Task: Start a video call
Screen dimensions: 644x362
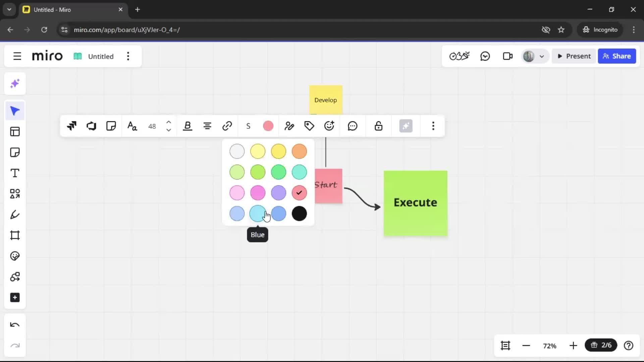Action: (x=508, y=56)
